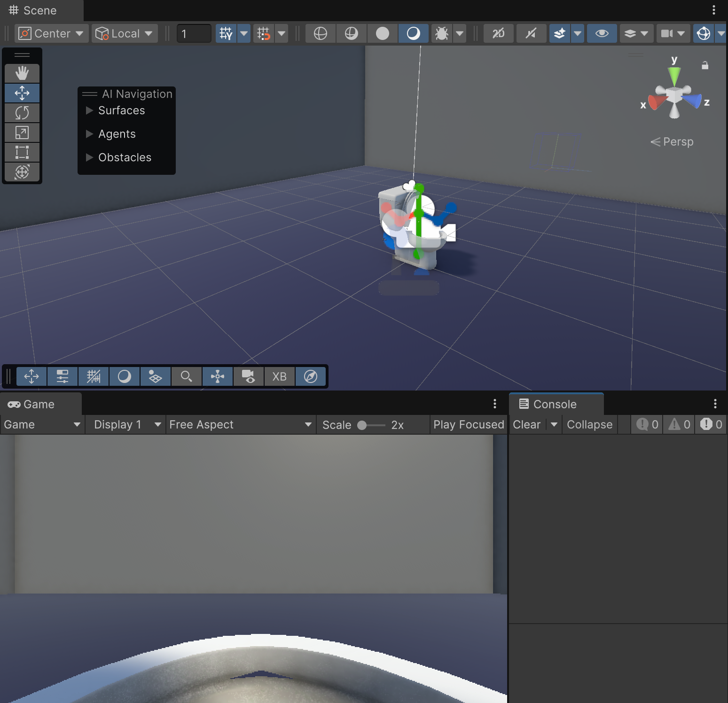Select the Move tool
The height and width of the screenshot is (703, 728).
[x=22, y=93]
